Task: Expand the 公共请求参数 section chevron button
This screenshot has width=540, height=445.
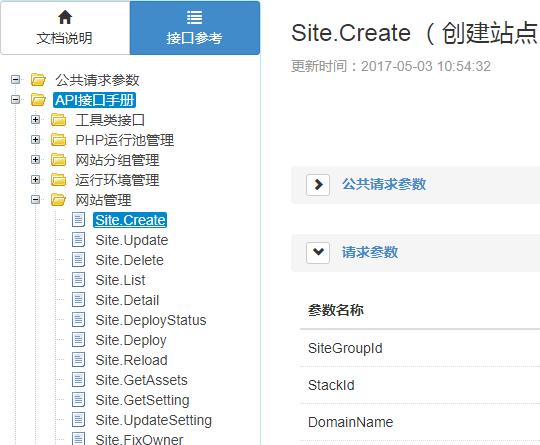Action: tap(318, 185)
